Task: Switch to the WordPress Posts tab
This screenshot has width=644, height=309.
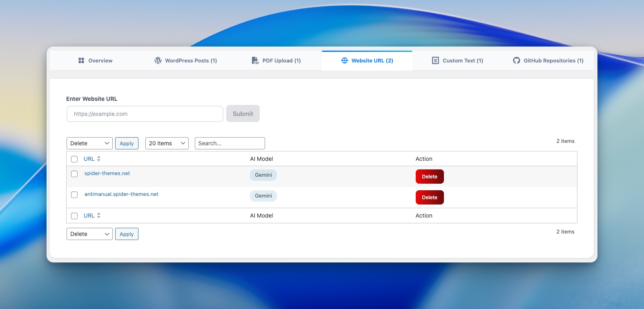Action: 190,60
